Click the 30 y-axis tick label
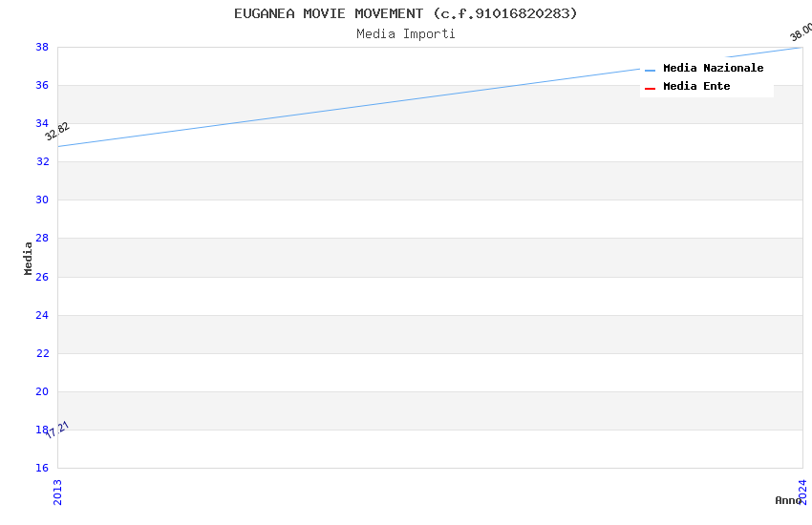The image size is (812, 525). click(42, 200)
